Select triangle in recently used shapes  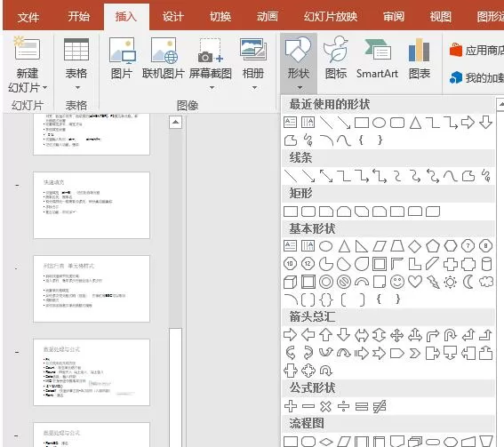pos(415,123)
